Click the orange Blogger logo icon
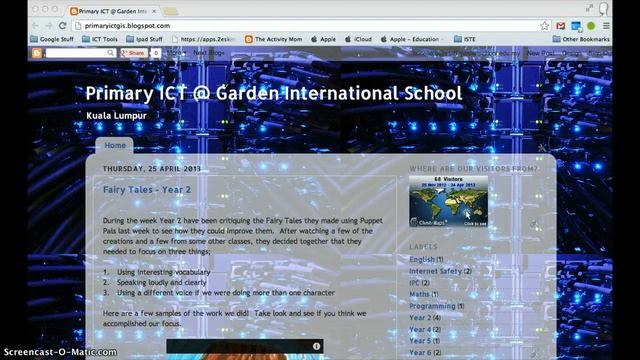640x360 pixels. pyautogui.click(x=37, y=53)
